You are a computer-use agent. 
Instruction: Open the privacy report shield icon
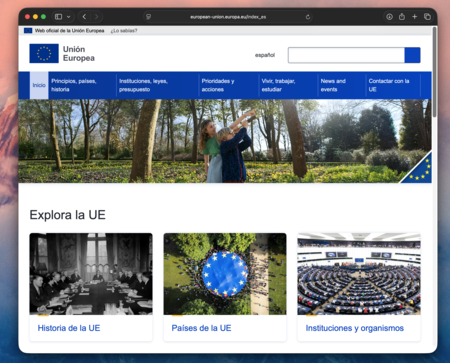tap(149, 17)
